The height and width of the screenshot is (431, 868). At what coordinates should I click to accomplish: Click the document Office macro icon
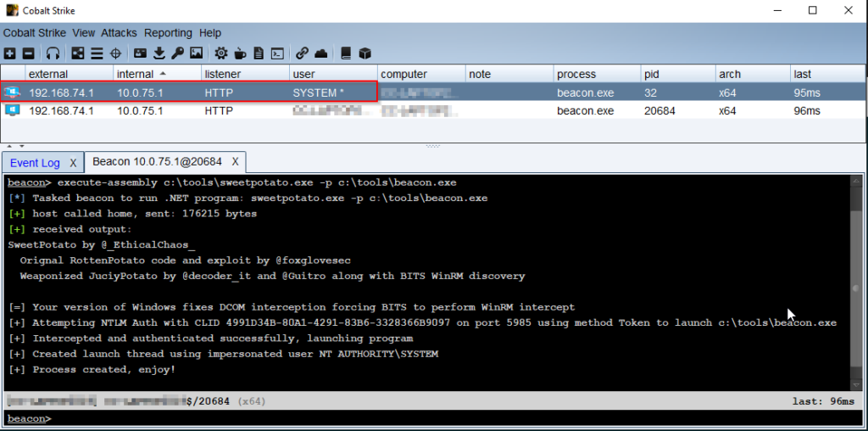pyautogui.click(x=259, y=53)
